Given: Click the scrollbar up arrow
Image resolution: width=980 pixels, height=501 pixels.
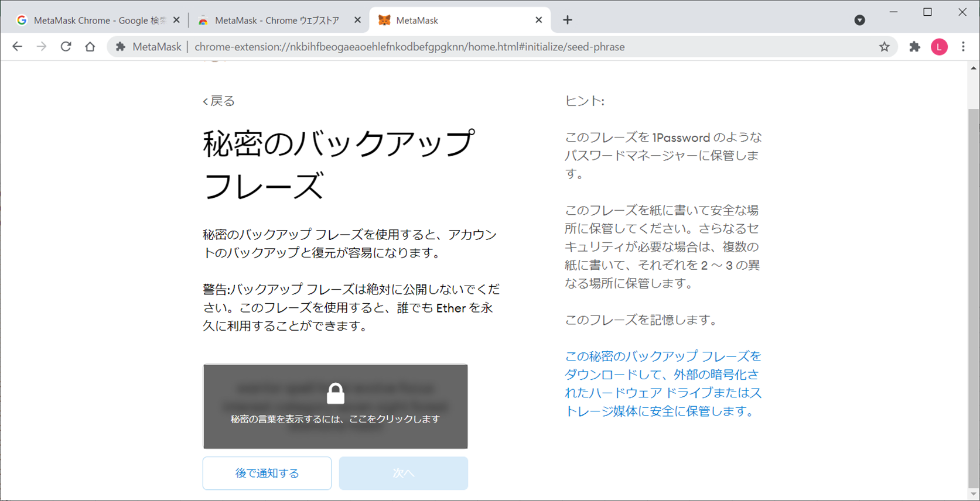Looking at the screenshot, I should [974, 68].
